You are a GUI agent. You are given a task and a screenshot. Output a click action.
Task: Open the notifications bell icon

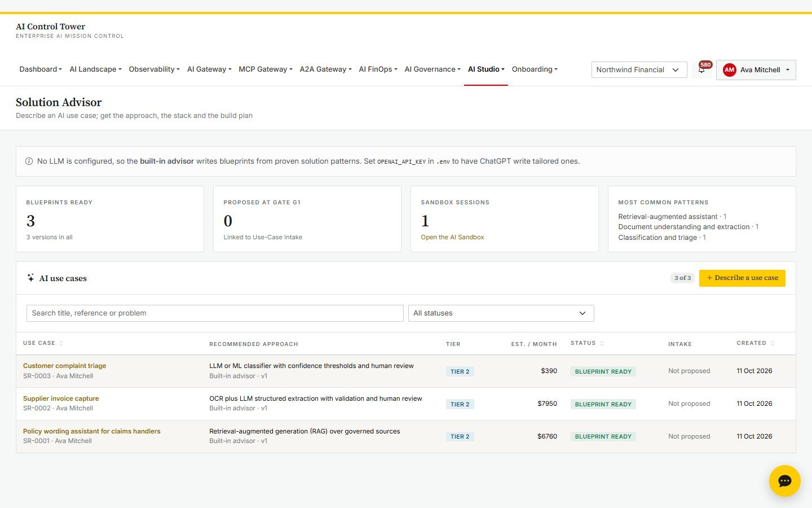coord(701,69)
